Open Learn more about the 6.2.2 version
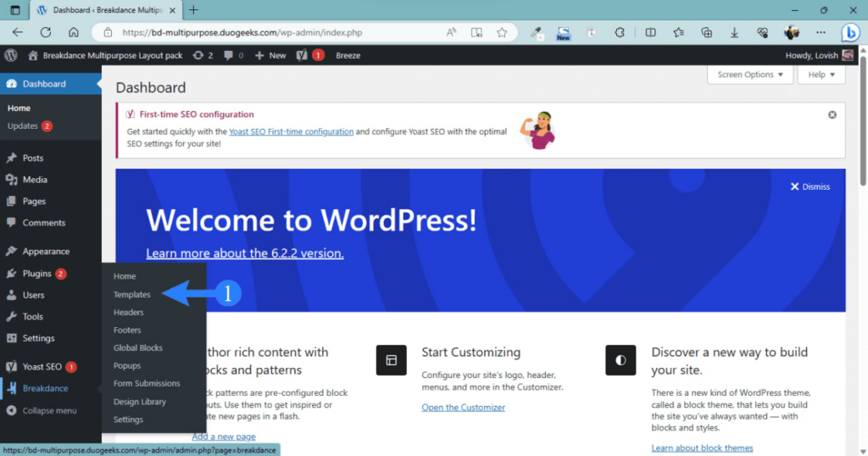Image resolution: width=868 pixels, height=456 pixels. 245,253
